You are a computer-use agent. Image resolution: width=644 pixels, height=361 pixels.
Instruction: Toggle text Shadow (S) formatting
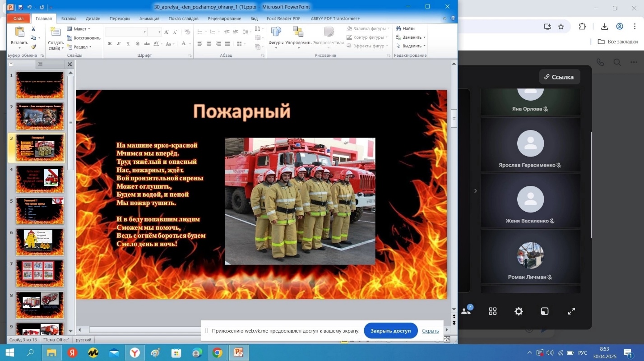pos(137,44)
